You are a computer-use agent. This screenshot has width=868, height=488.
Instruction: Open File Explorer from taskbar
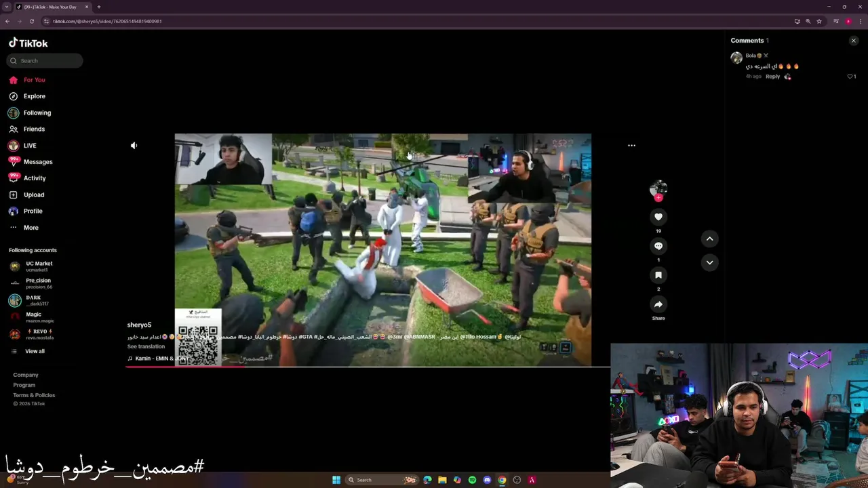tap(442, 480)
